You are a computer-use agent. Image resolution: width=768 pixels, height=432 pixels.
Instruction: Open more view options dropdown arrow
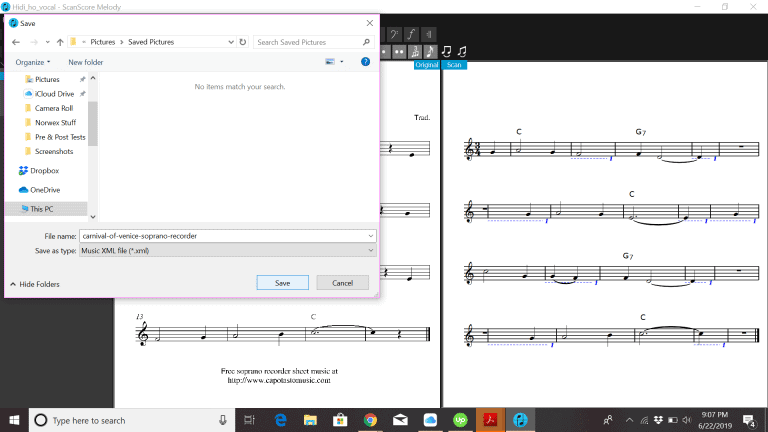341,62
